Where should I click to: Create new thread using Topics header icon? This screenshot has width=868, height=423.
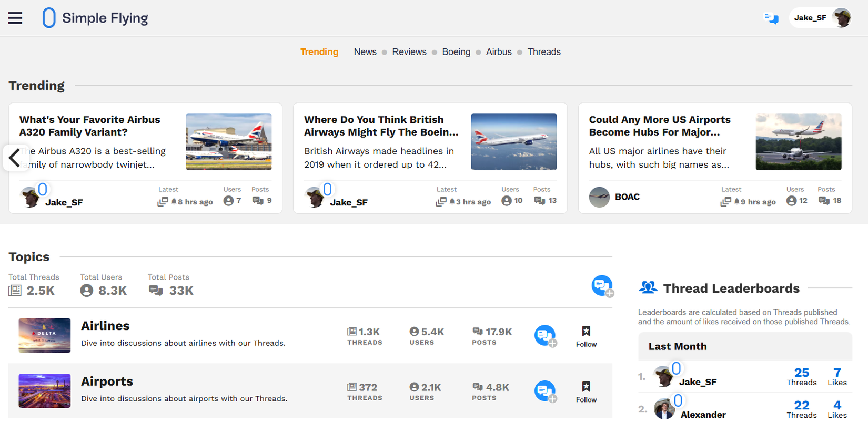[602, 286]
